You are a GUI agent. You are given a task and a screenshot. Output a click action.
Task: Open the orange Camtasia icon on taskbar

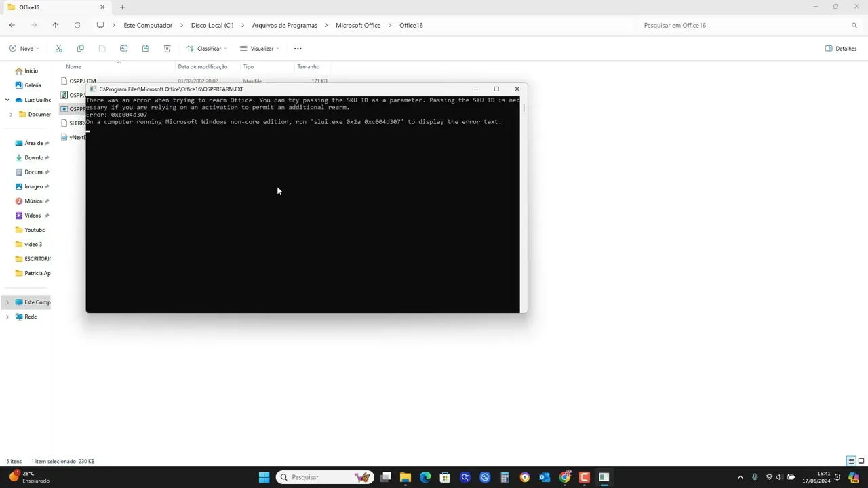[585, 477]
